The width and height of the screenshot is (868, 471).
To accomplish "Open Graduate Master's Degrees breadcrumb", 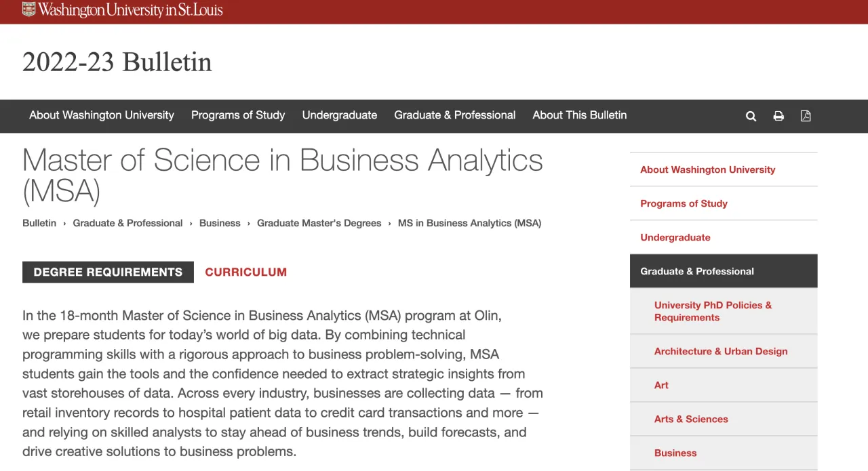I will [x=319, y=223].
